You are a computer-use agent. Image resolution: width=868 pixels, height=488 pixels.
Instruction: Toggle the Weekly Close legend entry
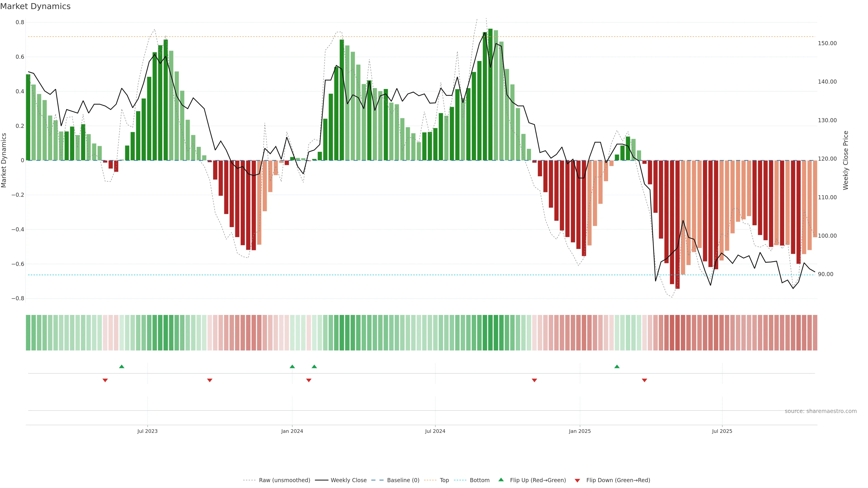(x=348, y=480)
